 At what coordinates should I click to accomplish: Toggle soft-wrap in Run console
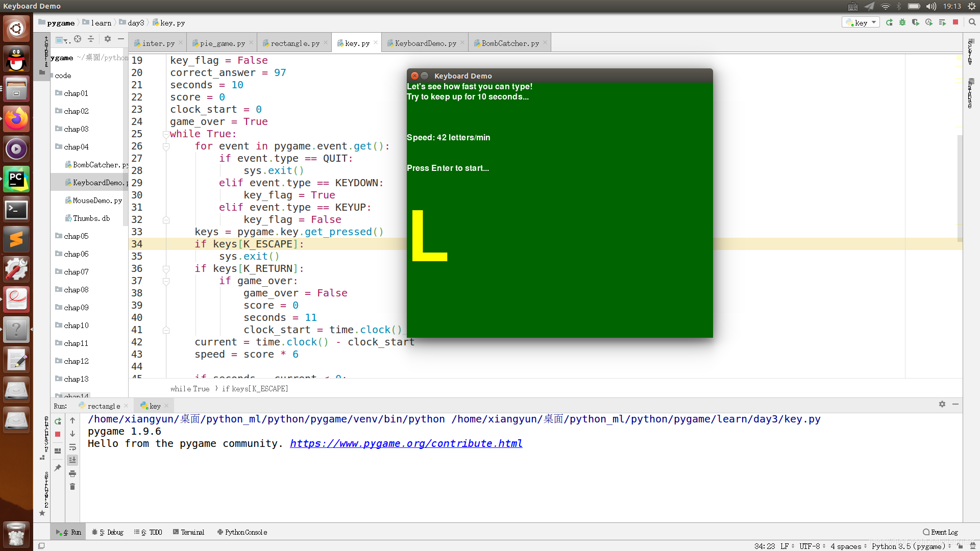tap(72, 447)
